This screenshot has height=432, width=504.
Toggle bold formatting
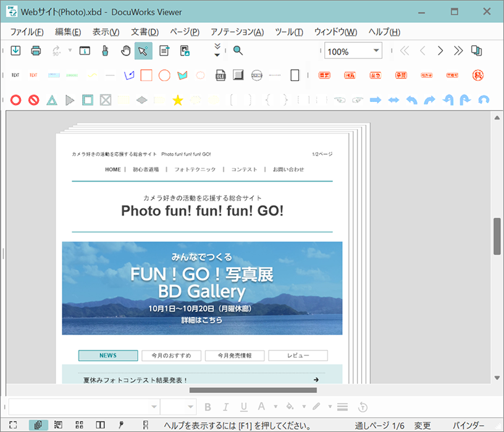[x=208, y=407]
